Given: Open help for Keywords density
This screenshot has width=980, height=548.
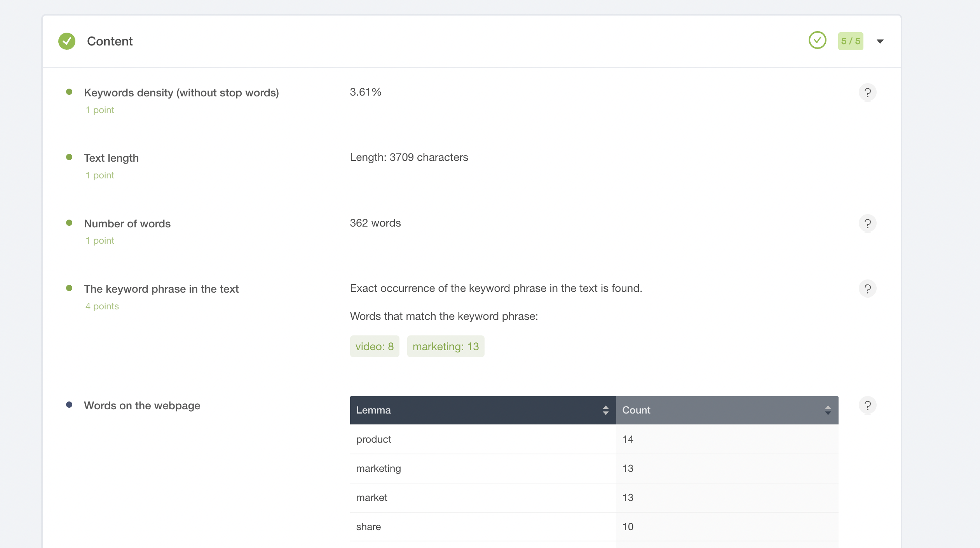Looking at the screenshot, I should click(x=867, y=92).
